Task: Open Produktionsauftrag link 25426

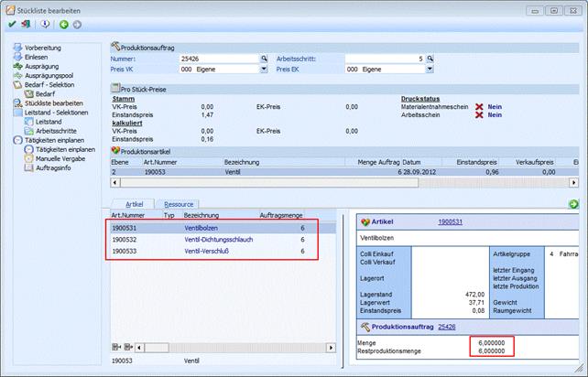Action: [x=447, y=325]
